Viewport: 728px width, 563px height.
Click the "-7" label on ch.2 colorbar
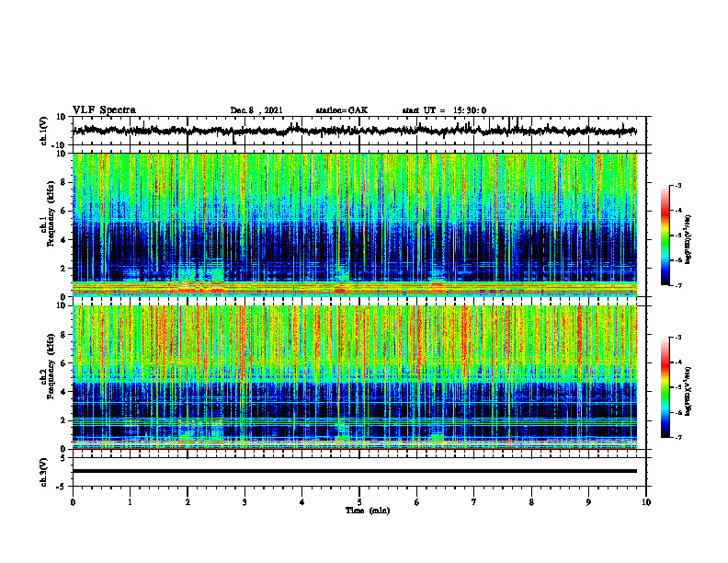(x=678, y=438)
